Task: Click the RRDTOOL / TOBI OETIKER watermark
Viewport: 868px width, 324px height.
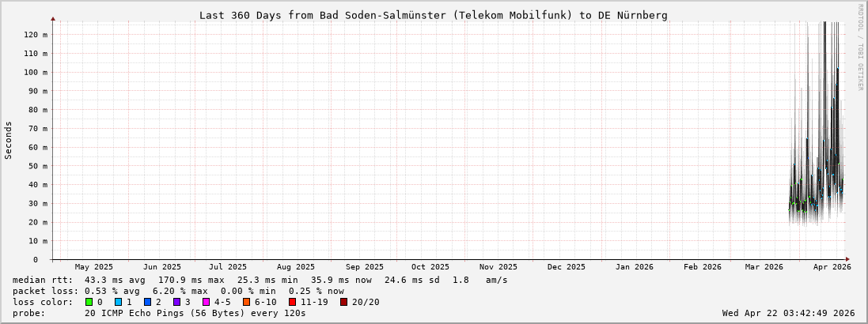Action: 860,47
